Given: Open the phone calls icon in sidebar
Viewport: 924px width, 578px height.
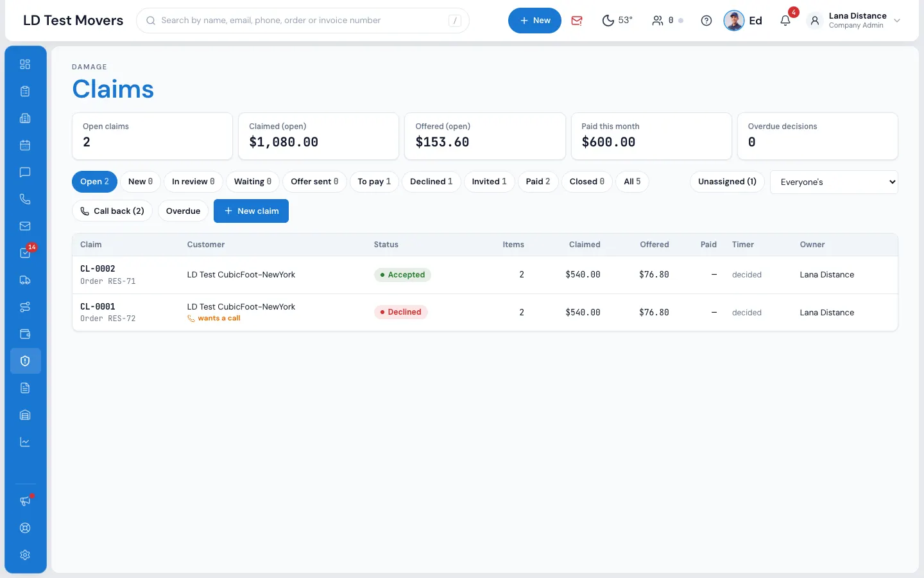Looking at the screenshot, I should pyautogui.click(x=25, y=199).
